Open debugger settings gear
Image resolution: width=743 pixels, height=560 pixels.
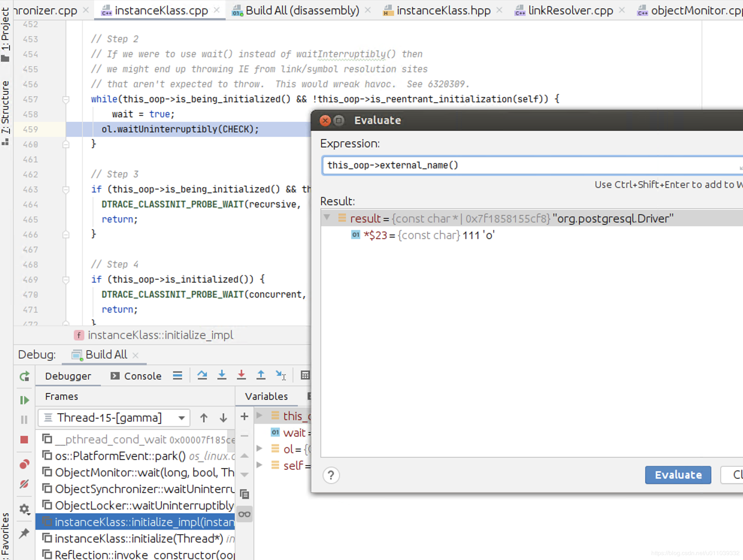pyautogui.click(x=24, y=509)
